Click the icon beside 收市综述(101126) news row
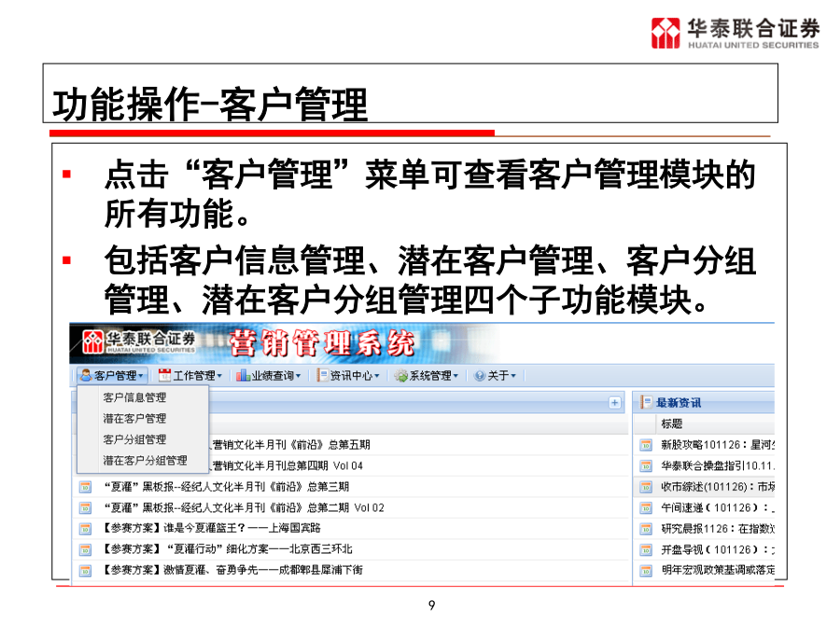Screen dimensions: 840x630 [x=646, y=487]
